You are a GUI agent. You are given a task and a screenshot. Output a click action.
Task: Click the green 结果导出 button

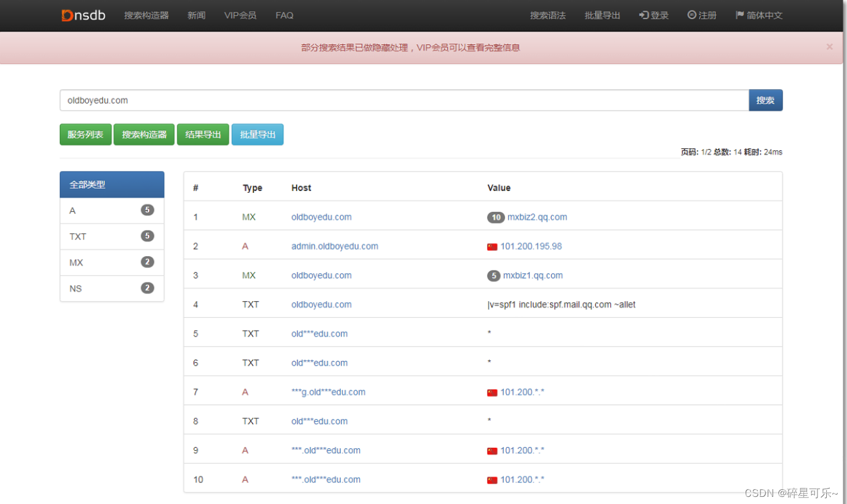203,135
